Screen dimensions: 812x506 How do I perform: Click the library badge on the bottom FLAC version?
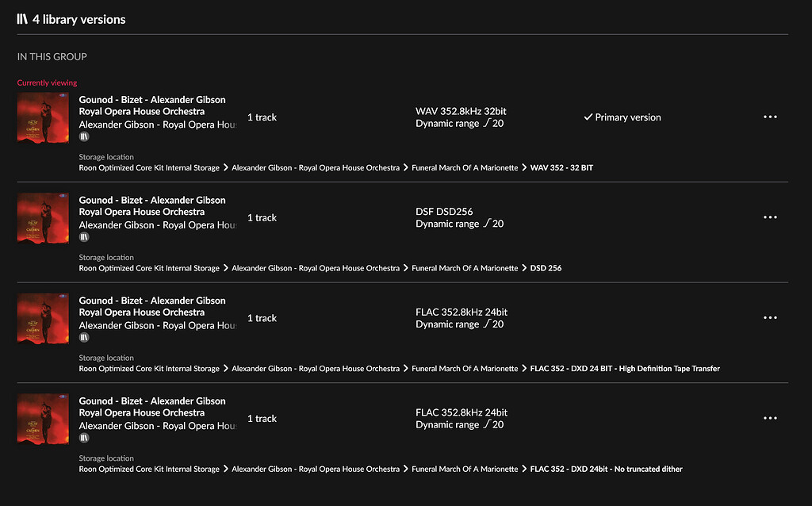point(83,436)
